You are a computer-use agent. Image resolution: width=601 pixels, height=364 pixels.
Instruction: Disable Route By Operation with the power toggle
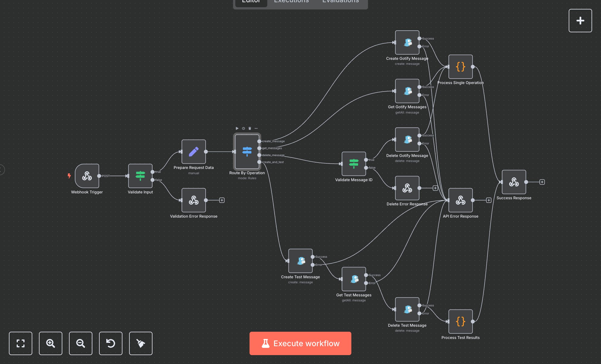point(243,128)
